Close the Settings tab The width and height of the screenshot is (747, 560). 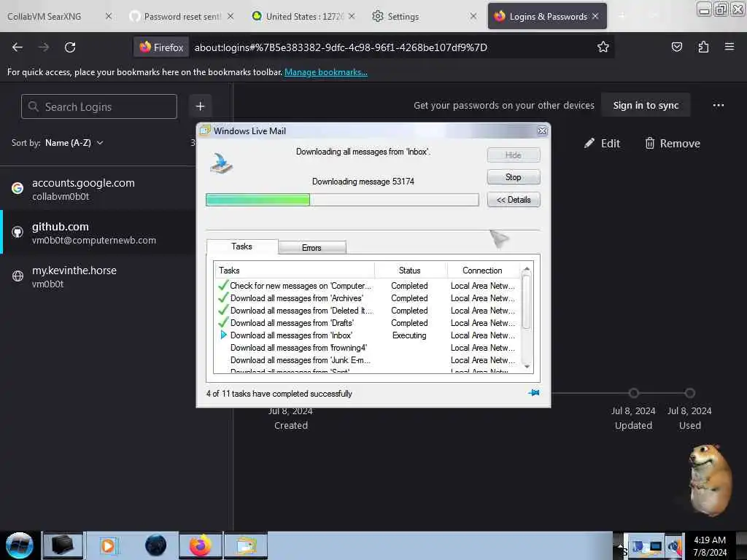[473, 16]
